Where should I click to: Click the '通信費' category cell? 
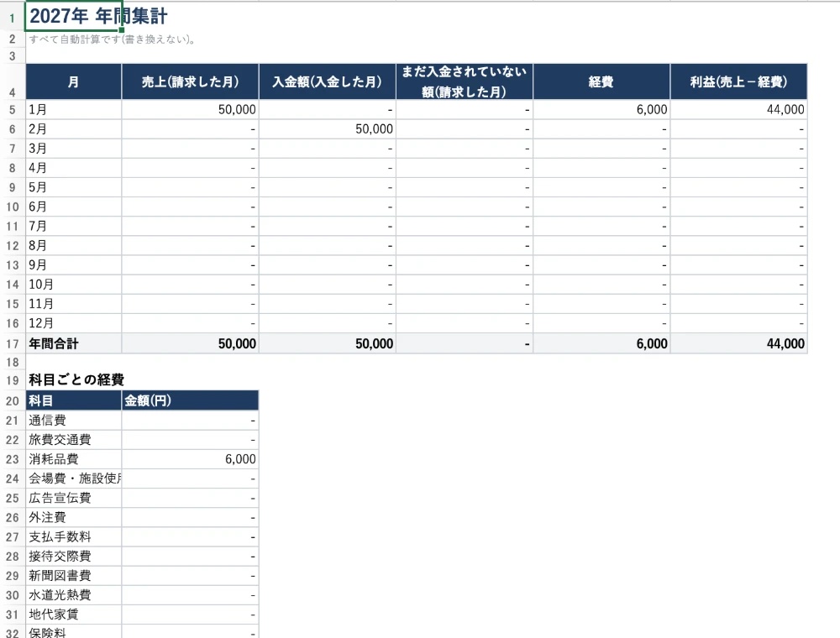tap(73, 421)
